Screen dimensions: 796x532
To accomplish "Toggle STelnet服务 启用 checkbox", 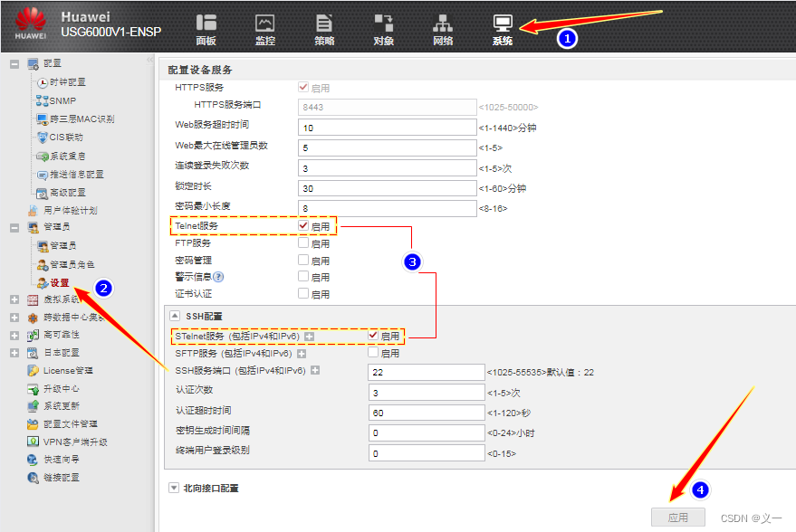I will (373, 336).
